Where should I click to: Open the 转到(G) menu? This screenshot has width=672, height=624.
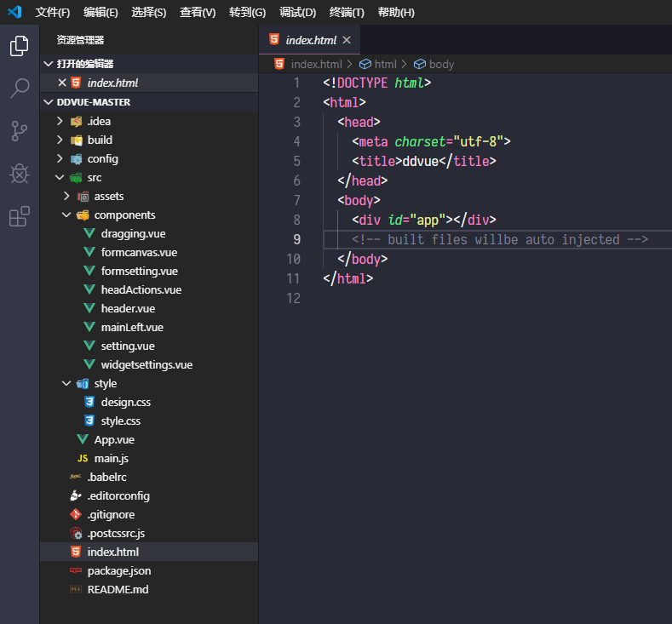point(247,13)
